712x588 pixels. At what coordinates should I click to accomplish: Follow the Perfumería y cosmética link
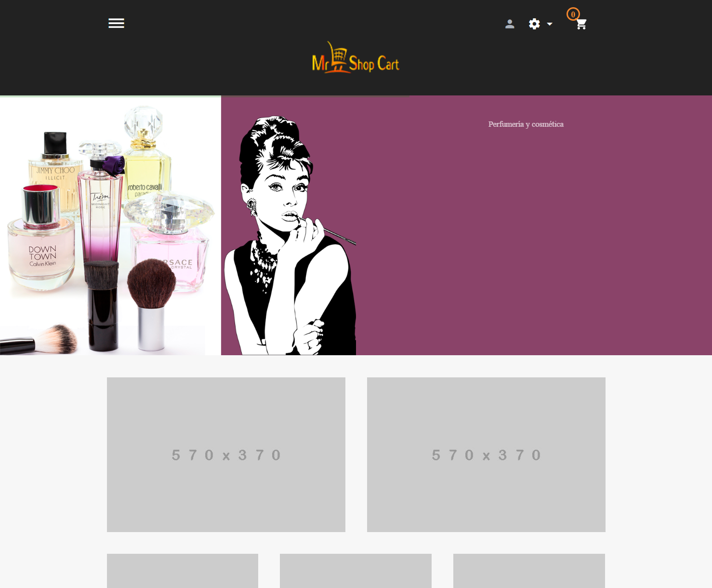(x=526, y=124)
